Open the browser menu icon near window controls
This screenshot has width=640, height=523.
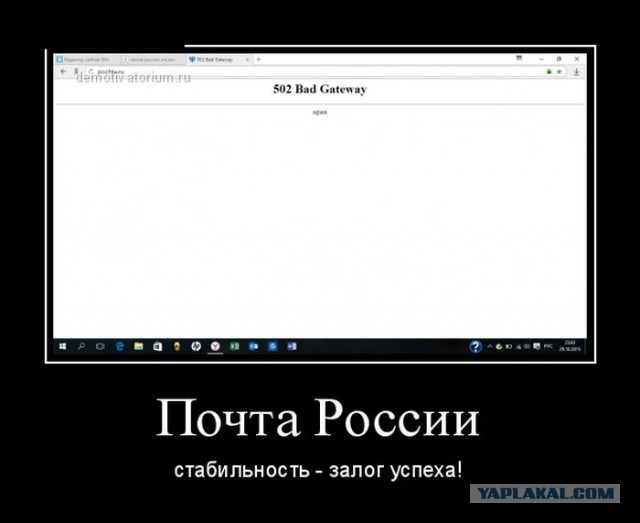click(x=519, y=58)
